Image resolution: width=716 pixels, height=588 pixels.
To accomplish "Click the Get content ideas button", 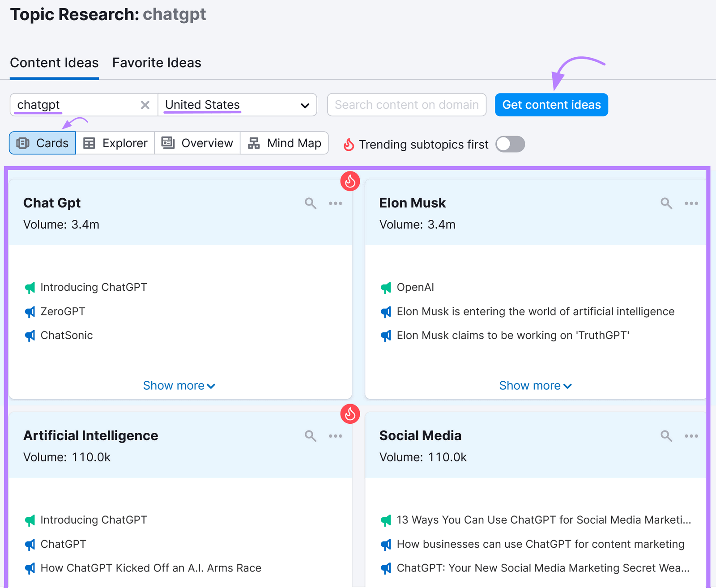I will coord(551,105).
